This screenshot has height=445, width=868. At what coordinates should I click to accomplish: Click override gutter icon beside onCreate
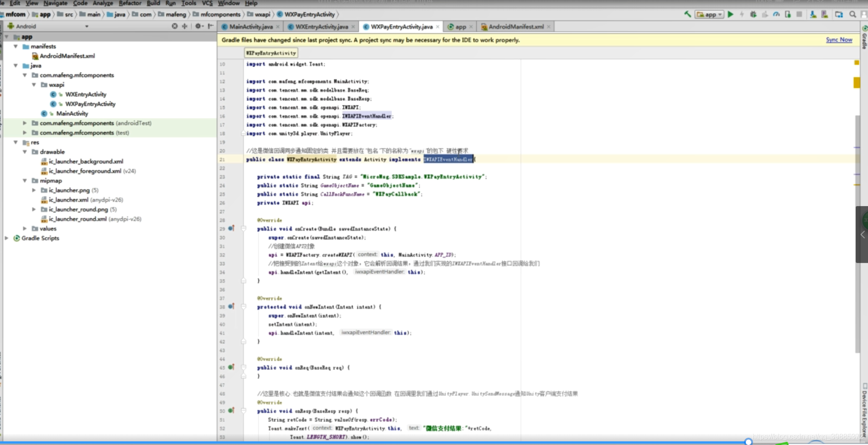click(231, 228)
